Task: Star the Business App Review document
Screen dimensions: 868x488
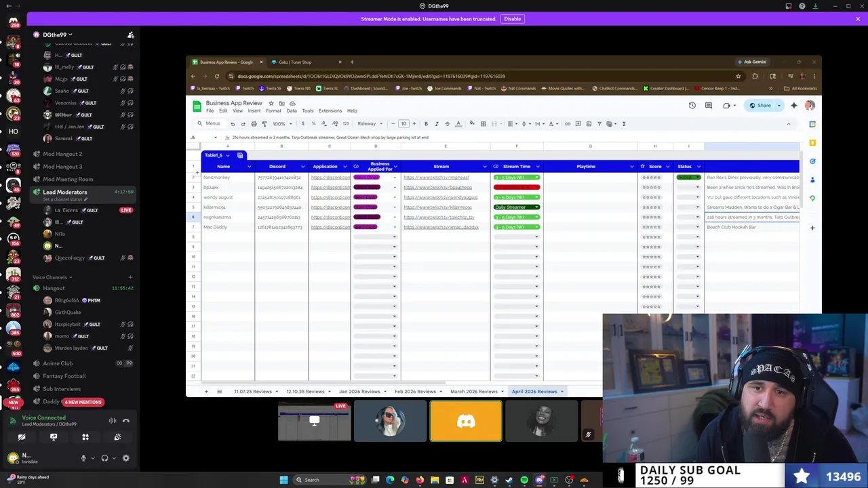Action: (271, 104)
